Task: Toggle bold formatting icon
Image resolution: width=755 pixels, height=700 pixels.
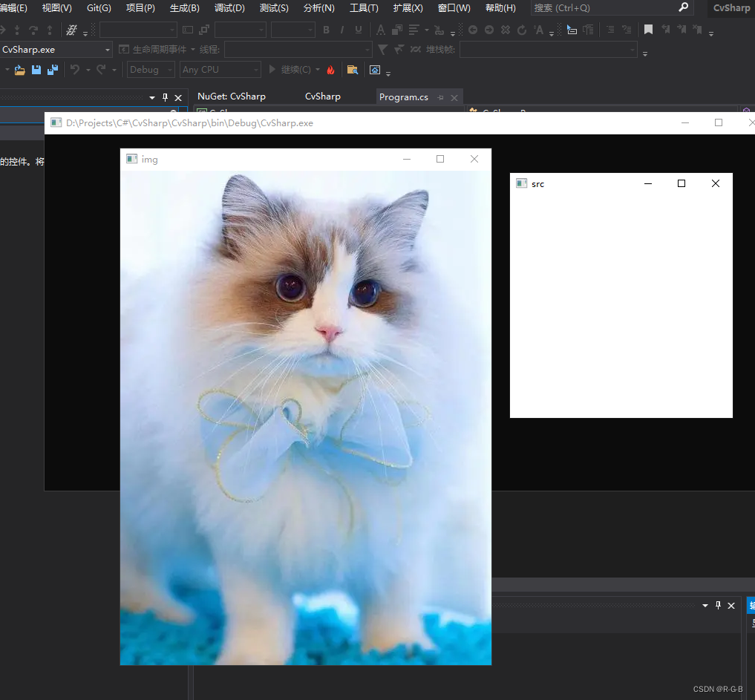Action: tap(327, 30)
